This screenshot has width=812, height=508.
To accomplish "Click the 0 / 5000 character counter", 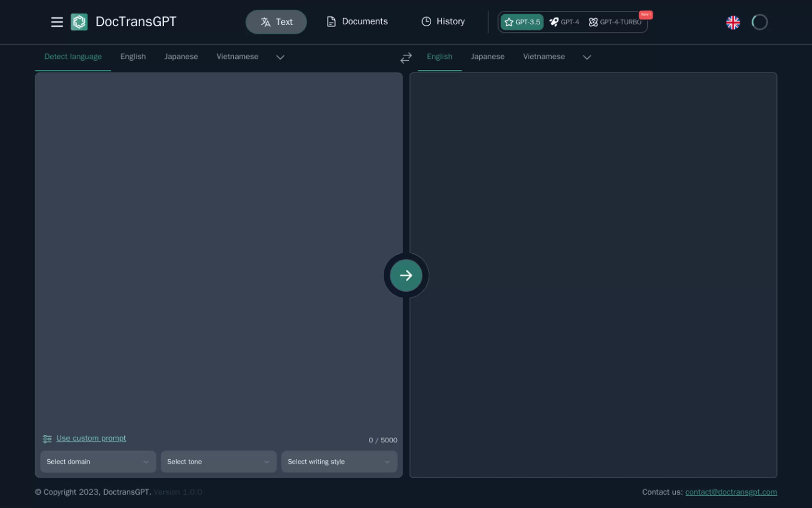I will [x=383, y=440].
